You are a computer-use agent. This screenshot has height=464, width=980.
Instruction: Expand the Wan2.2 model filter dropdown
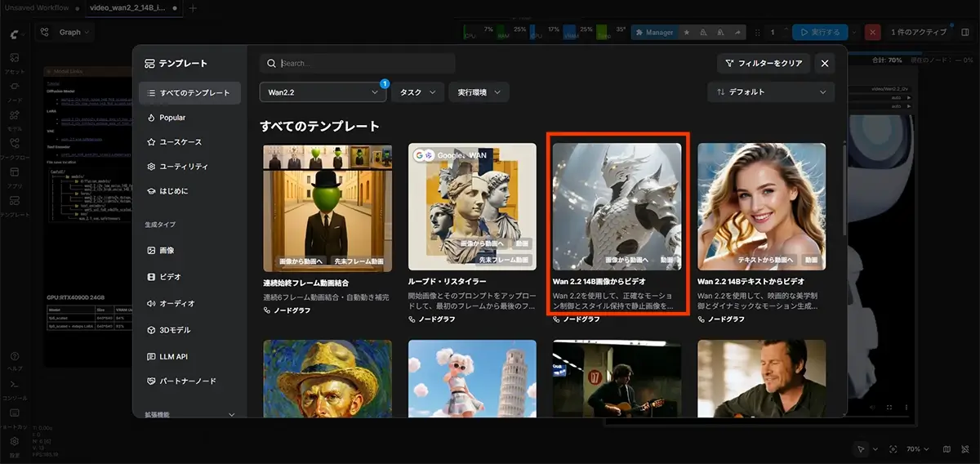point(323,92)
